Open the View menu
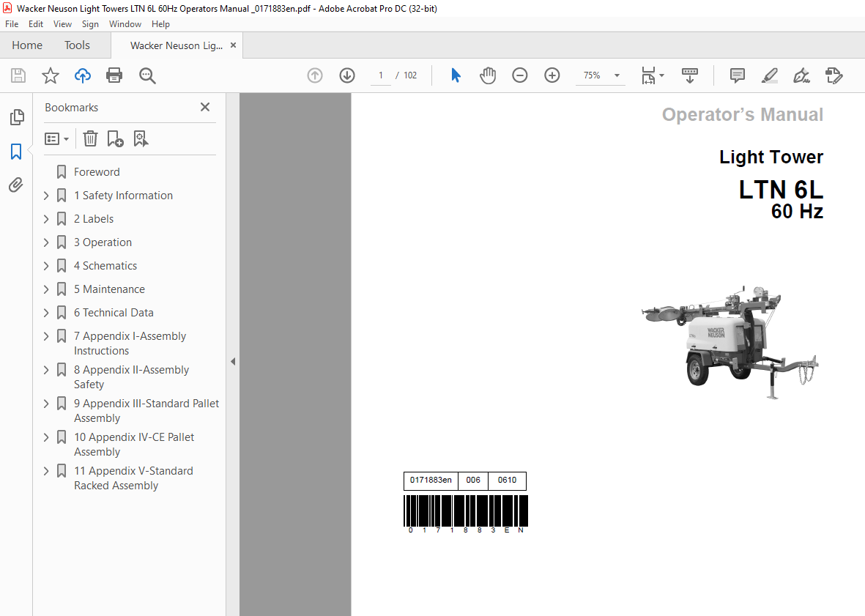Image resolution: width=865 pixels, height=616 pixels. 62,24
